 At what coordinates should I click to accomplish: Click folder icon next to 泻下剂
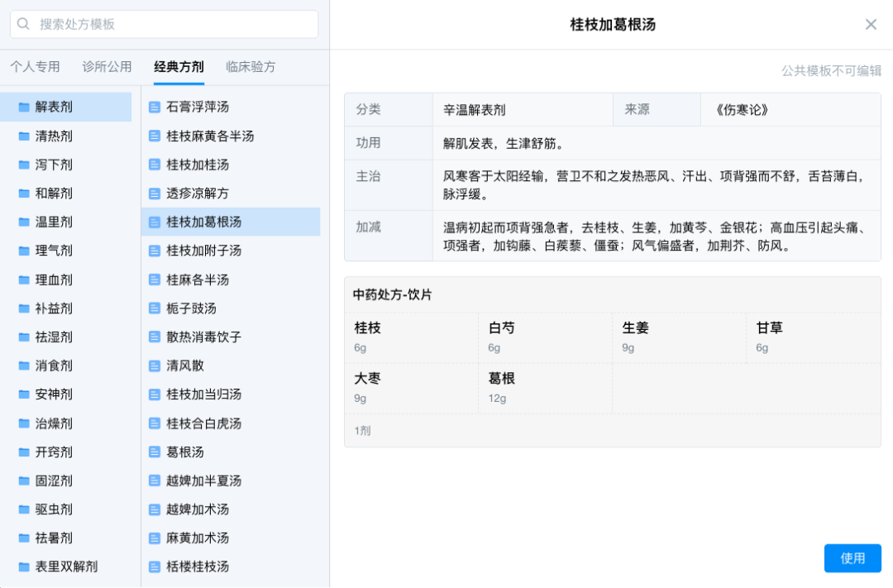coord(24,165)
